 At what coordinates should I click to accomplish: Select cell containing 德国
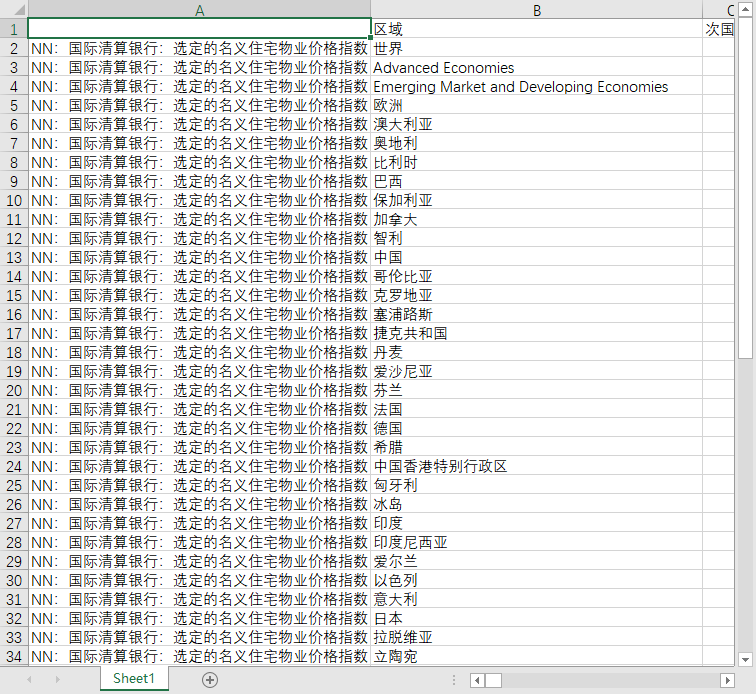tap(537, 428)
